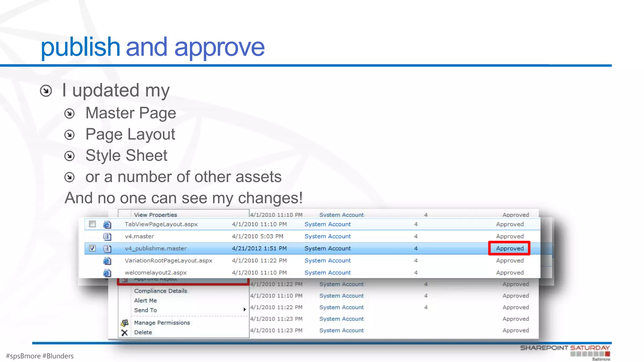Viewport: 644px width, 362px height.
Task: Open the Send To menu item
Action: [x=145, y=310]
